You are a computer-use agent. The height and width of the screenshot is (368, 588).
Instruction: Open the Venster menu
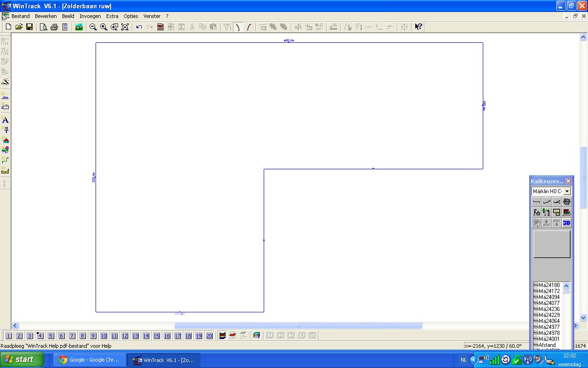(152, 16)
